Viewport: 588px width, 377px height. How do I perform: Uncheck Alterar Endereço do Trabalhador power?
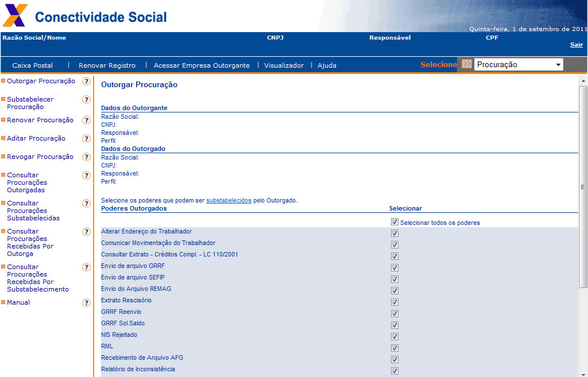coord(394,233)
